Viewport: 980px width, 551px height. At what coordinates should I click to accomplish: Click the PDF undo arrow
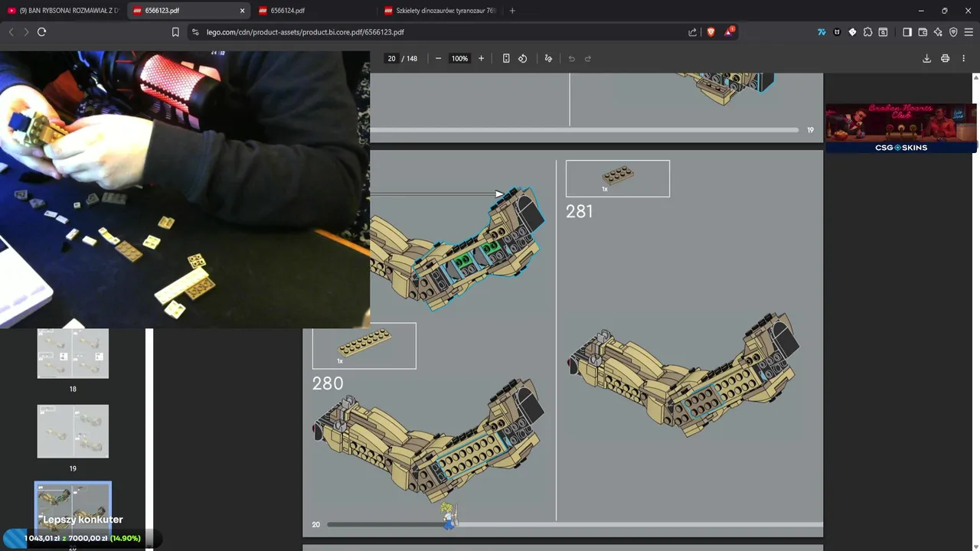tap(571, 58)
